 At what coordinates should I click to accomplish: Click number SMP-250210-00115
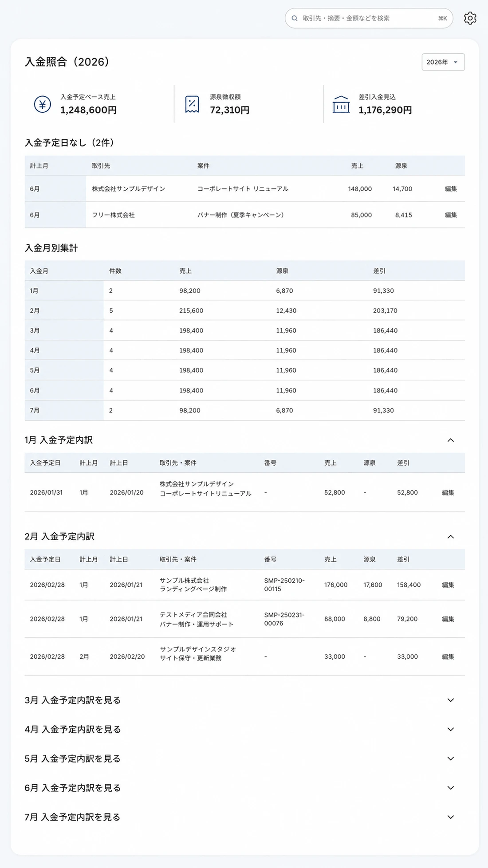pos(284,585)
